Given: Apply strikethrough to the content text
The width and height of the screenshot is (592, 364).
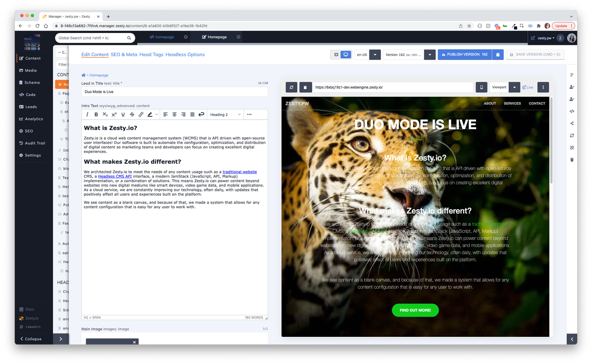Looking at the screenshot, I should [132, 114].
